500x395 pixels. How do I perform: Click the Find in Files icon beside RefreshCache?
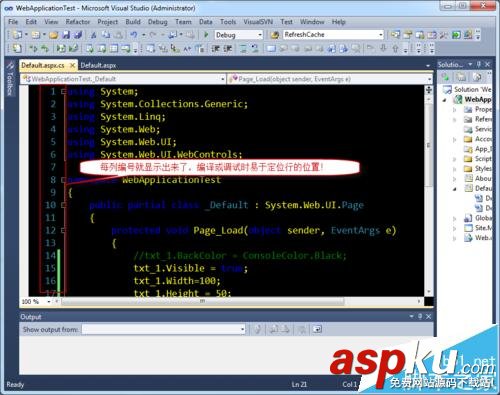point(275,35)
